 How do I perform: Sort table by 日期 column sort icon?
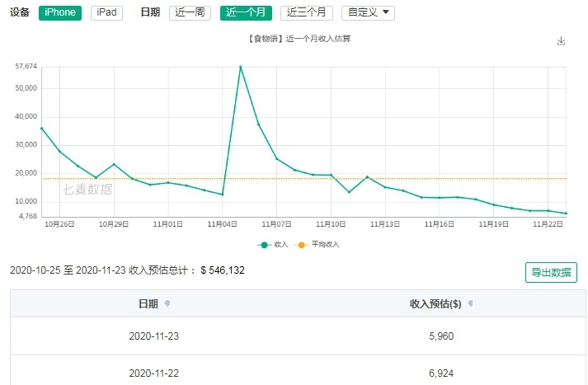click(x=167, y=303)
